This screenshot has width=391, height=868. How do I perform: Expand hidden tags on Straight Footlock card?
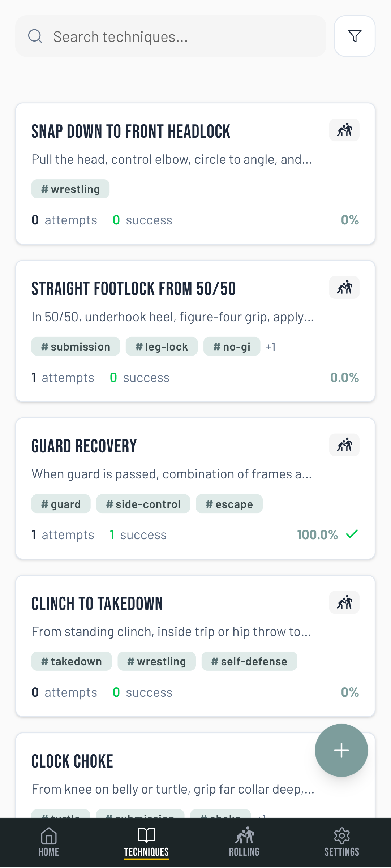tap(271, 346)
